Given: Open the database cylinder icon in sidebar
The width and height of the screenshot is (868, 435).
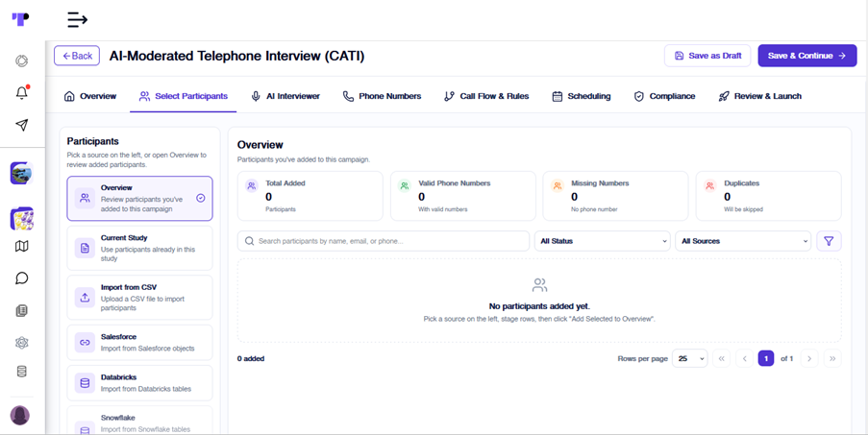Looking at the screenshot, I should pos(21,372).
